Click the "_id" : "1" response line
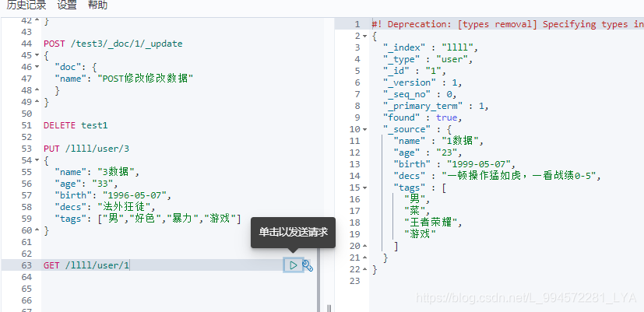Viewport: 644px width, 312px height. (x=414, y=71)
